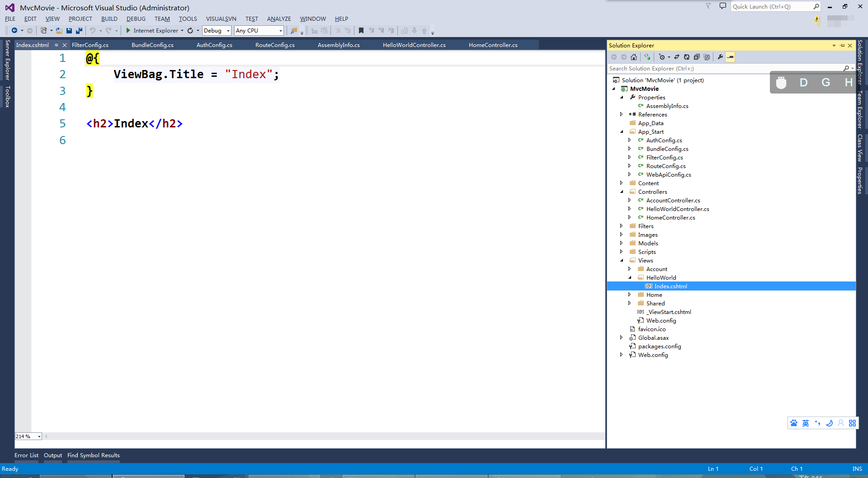Open the VISUALSVN menu
This screenshot has height=478, width=868.
[221, 19]
